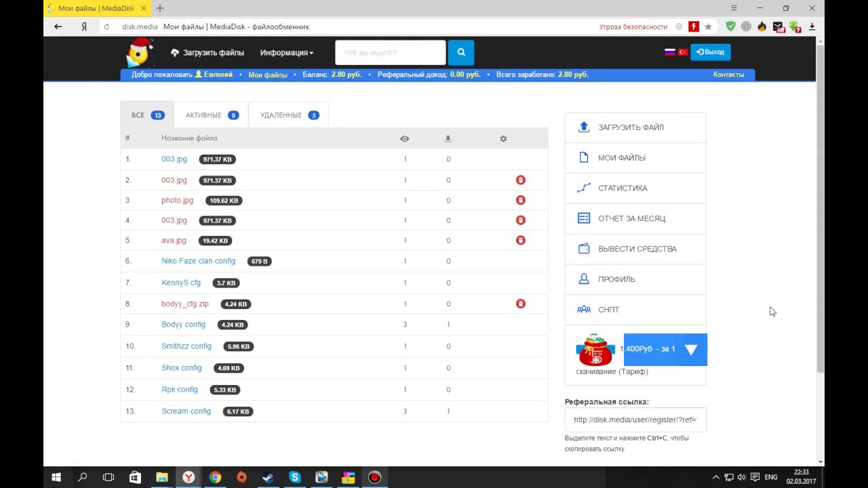This screenshot has height=488, width=868.
Task: Expand the Информация dropdown menu
Action: coord(286,52)
